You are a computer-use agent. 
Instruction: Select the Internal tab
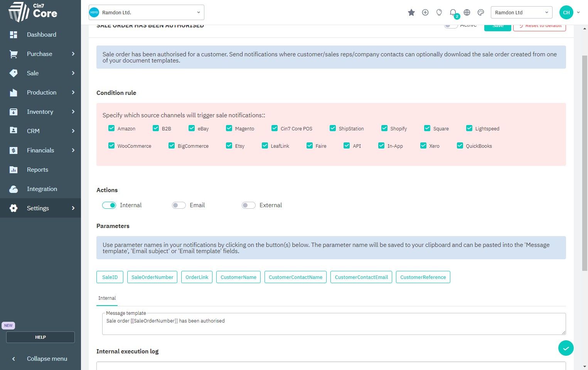[107, 298]
